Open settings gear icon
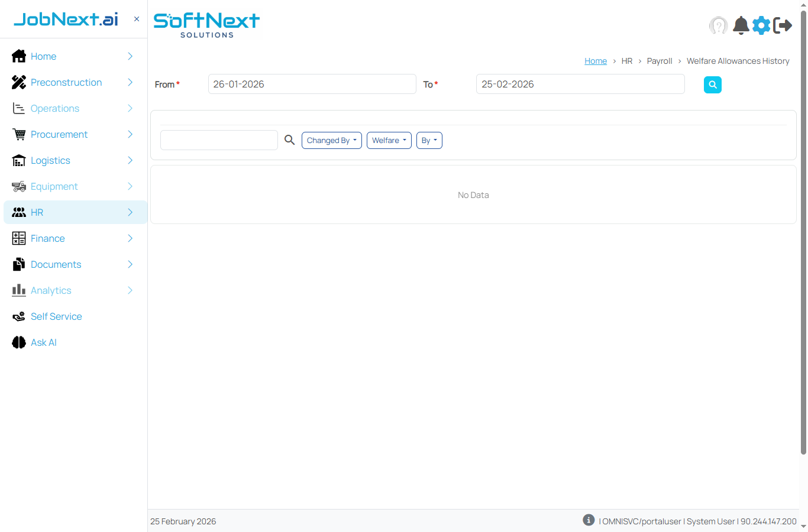This screenshot has width=808, height=532. pos(761,25)
